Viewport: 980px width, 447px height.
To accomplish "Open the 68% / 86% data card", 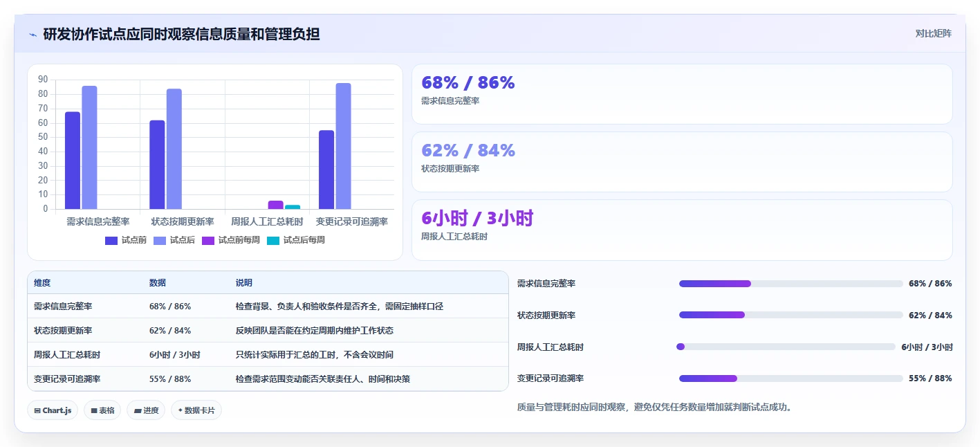I will pos(682,94).
